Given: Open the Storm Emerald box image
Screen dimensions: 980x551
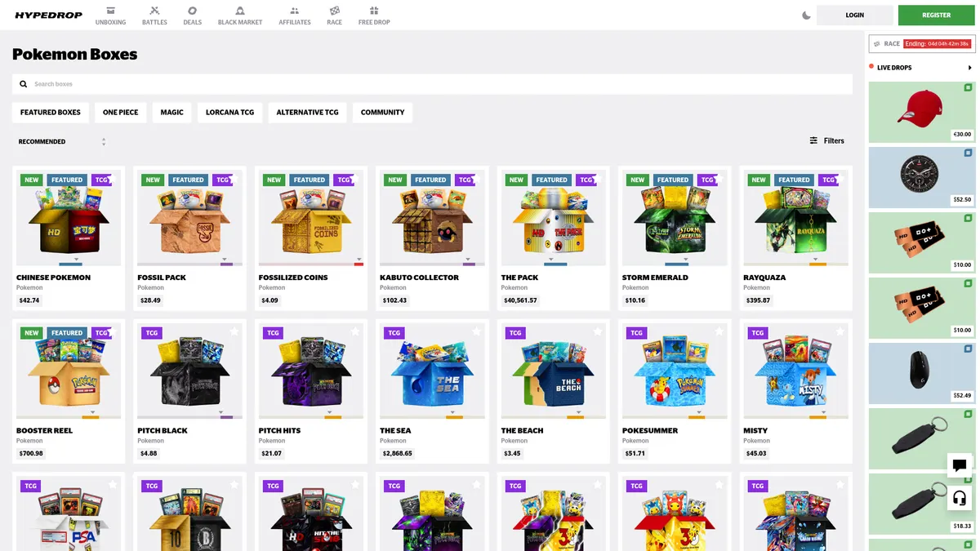Looking at the screenshot, I should (x=675, y=219).
